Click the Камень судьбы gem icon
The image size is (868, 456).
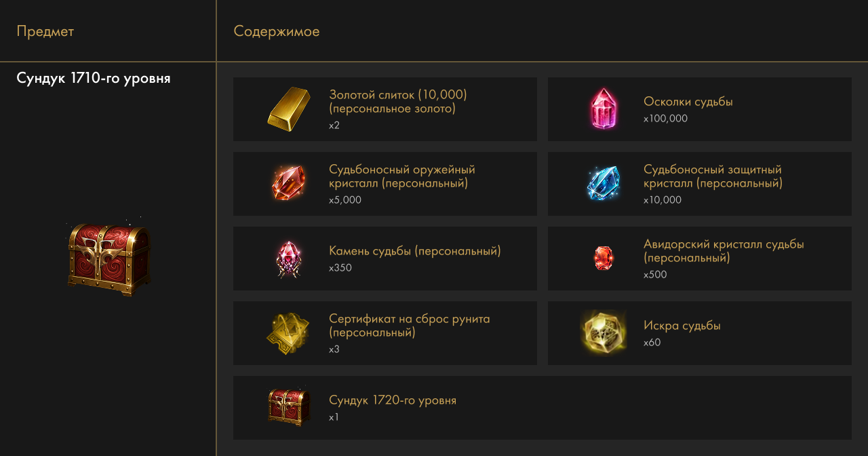coord(288,259)
